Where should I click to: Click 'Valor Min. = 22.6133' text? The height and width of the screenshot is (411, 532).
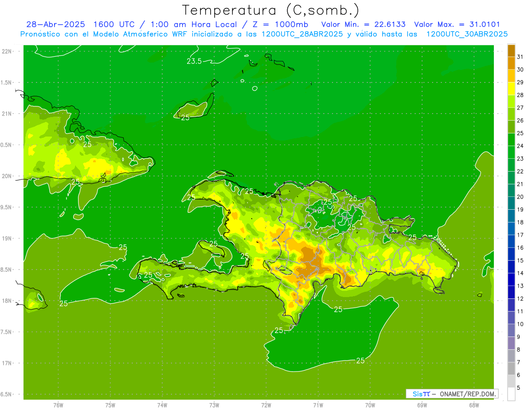[x=364, y=25]
